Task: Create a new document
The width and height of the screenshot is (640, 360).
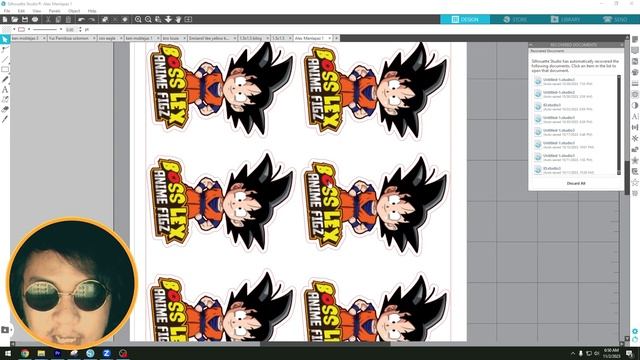Action: 5,19
